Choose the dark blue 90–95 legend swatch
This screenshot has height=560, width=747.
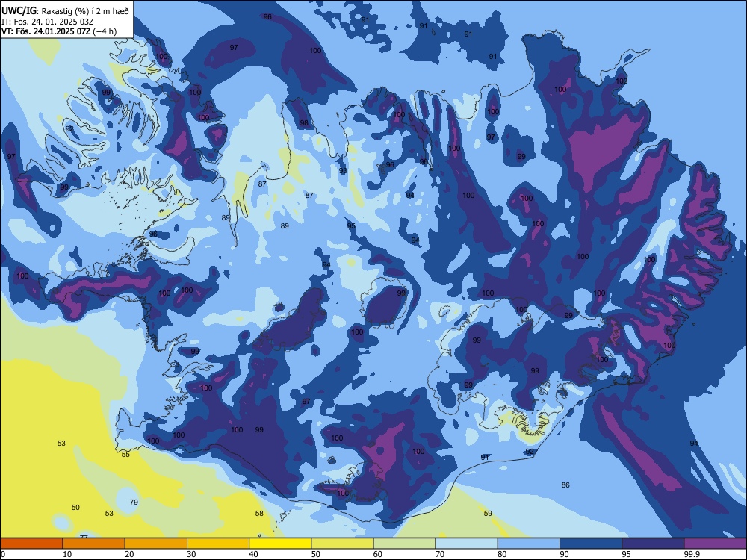pyautogui.click(x=591, y=544)
